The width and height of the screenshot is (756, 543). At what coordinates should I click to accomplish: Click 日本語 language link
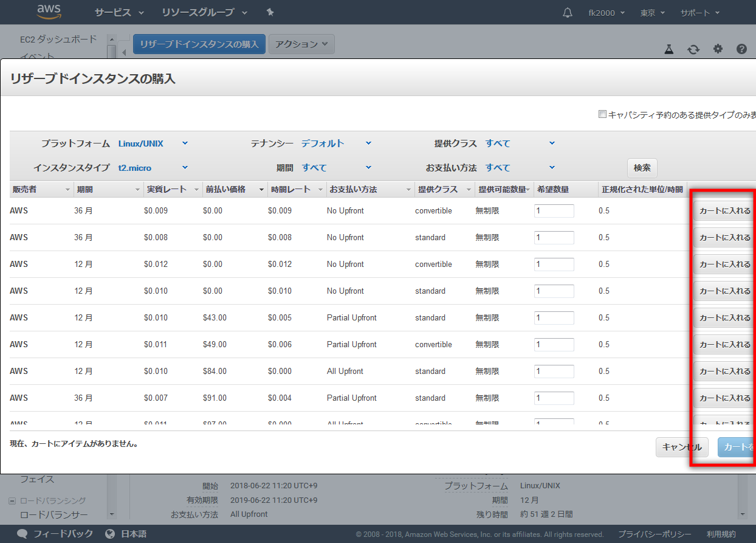(134, 534)
